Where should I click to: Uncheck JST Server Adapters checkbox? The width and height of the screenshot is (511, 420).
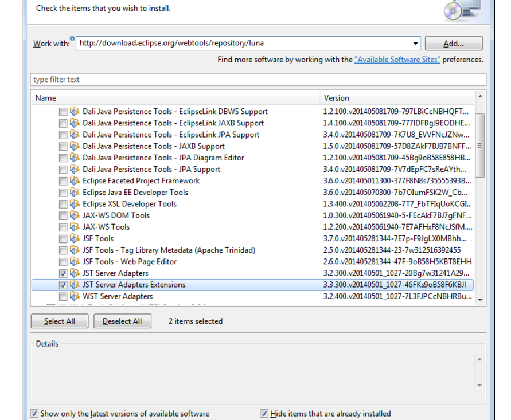pyautogui.click(x=63, y=274)
